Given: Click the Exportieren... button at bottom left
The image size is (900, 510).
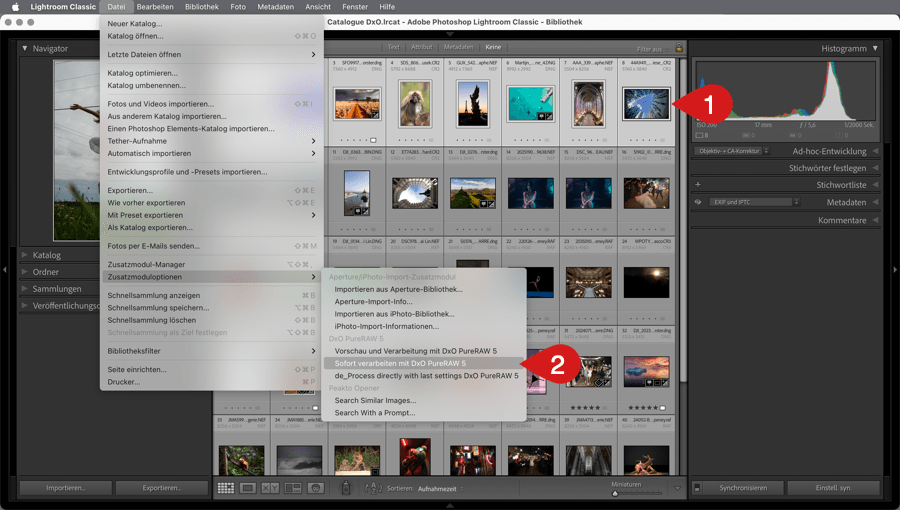Looking at the screenshot, I should [x=161, y=488].
